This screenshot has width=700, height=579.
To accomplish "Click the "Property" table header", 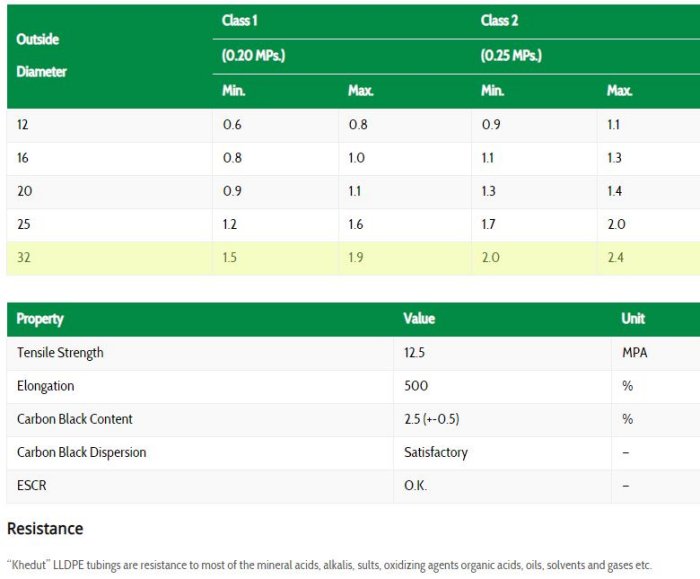I will point(40,319).
